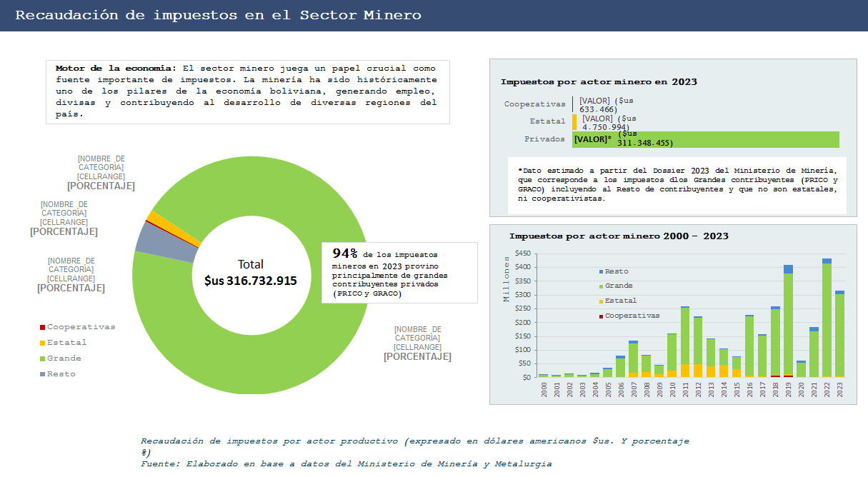Select the 'Impuestos por actor minero en 2023' title
868x477 pixels.
pos(599,82)
